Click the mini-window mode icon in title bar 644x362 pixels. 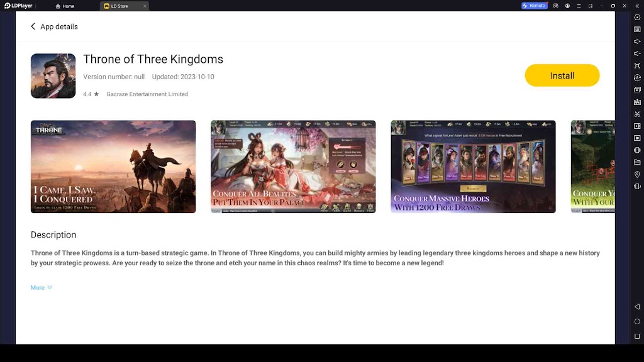click(590, 6)
